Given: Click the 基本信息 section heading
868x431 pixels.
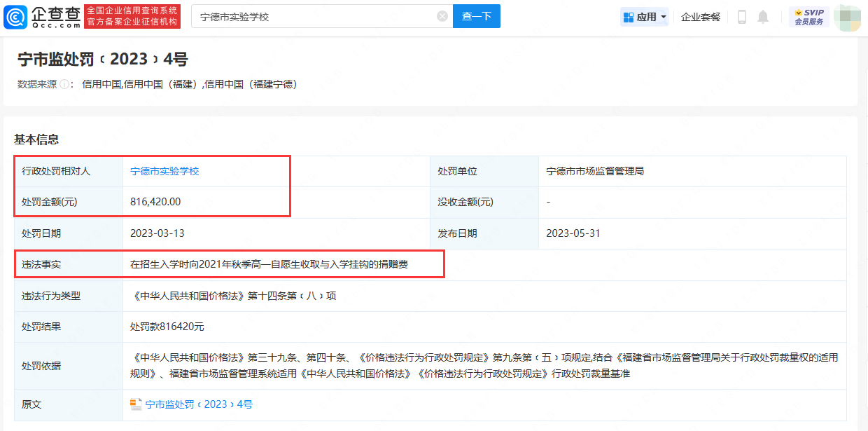Looking at the screenshot, I should click(36, 139).
